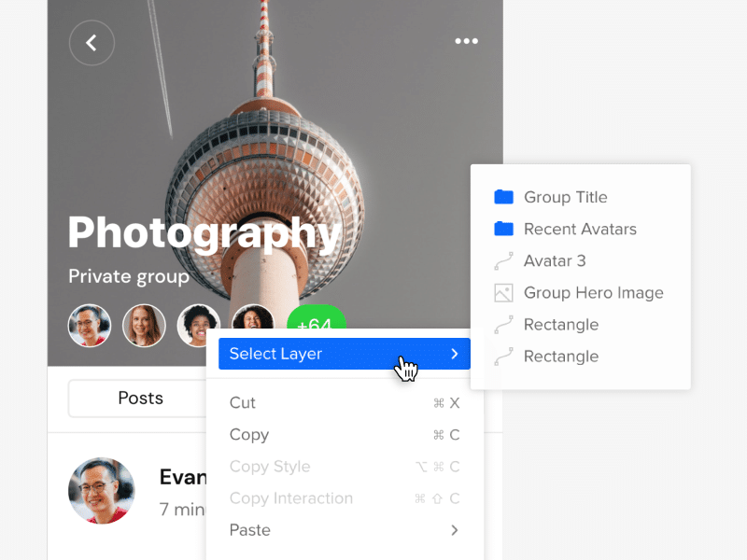The width and height of the screenshot is (747, 560).
Task: Click the first avatar of the man with glasses
Action: tap(90, 326)
